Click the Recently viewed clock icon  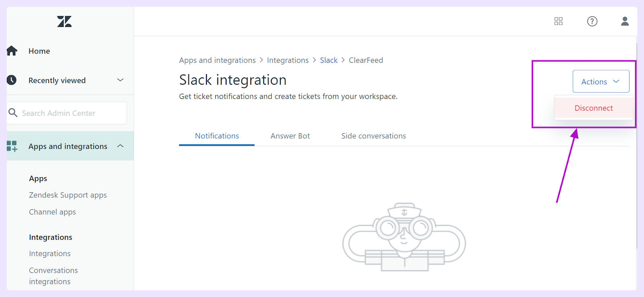12,80
